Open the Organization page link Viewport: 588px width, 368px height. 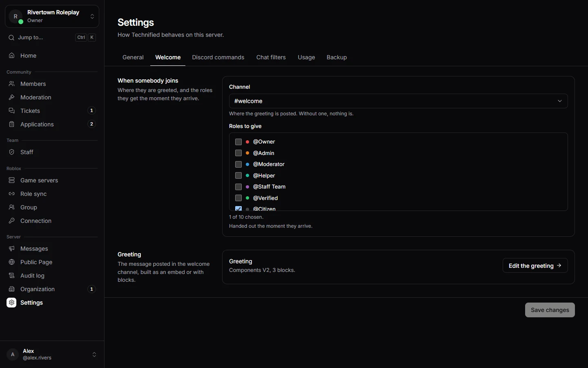(x=52, y=289)
